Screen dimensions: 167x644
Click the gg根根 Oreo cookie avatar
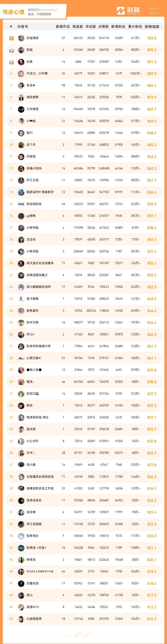(x=21, y=216)
